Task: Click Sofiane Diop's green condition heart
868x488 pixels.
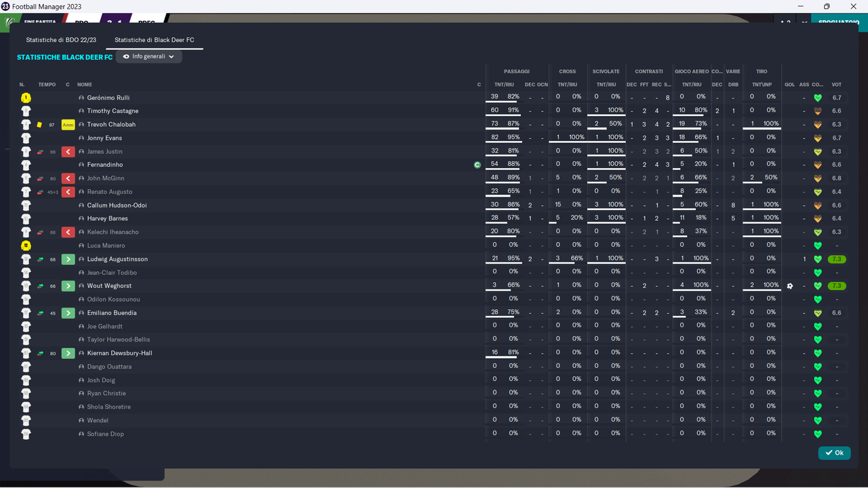Action: point(818,434)
